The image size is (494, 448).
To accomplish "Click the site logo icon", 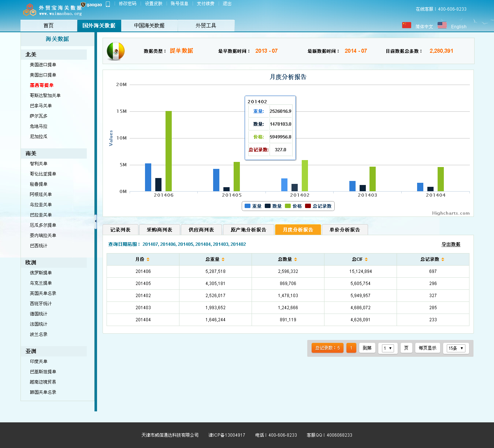I will 29,10.
